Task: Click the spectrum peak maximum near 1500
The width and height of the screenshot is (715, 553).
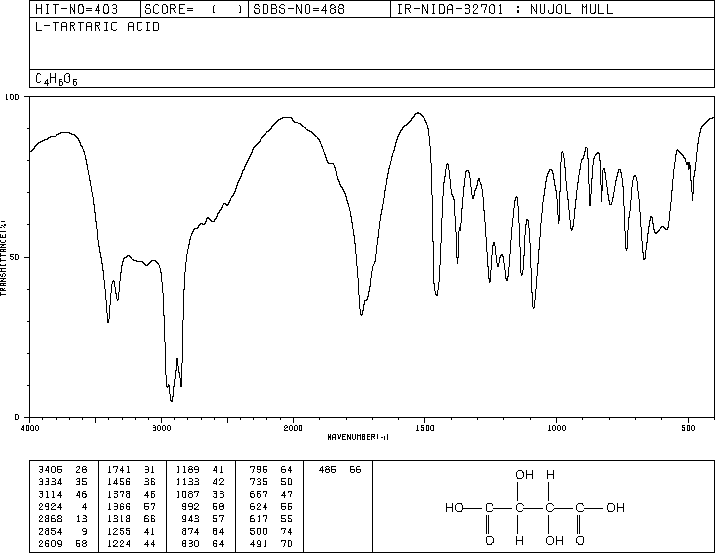Action: (418, 113)
